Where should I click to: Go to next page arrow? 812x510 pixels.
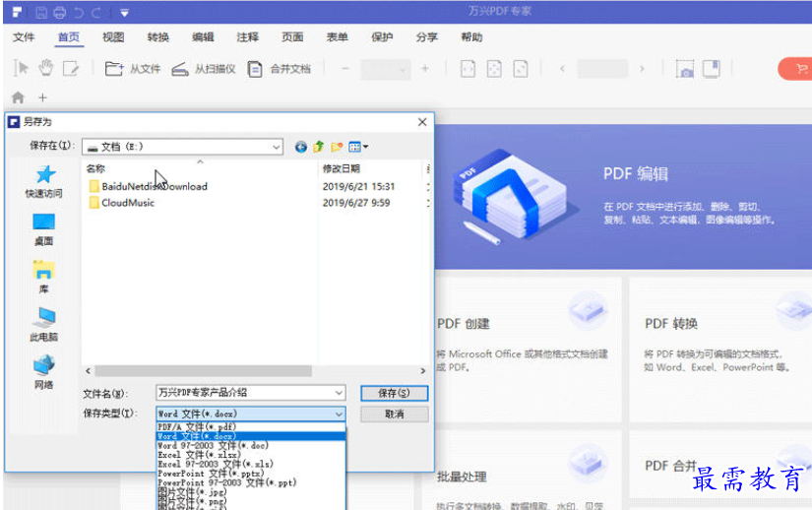point(642,68)
